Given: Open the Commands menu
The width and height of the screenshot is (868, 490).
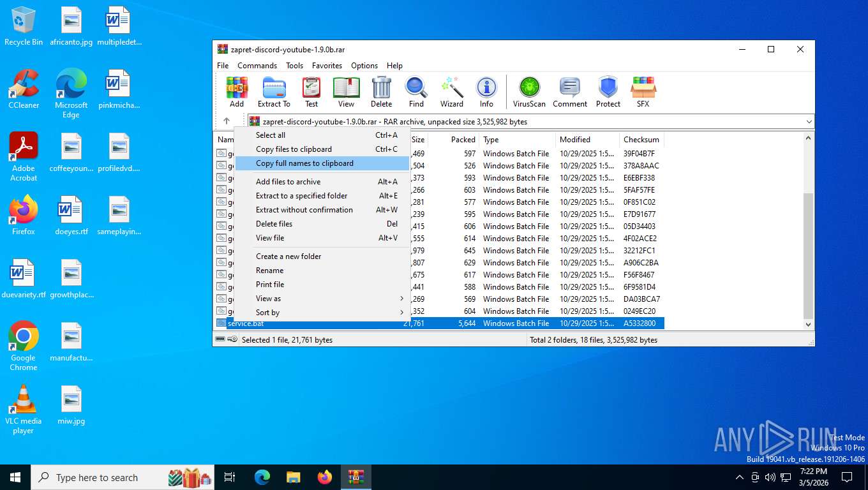Looking at the screenshot, I should pyautogui.click(x=257, y=65).
